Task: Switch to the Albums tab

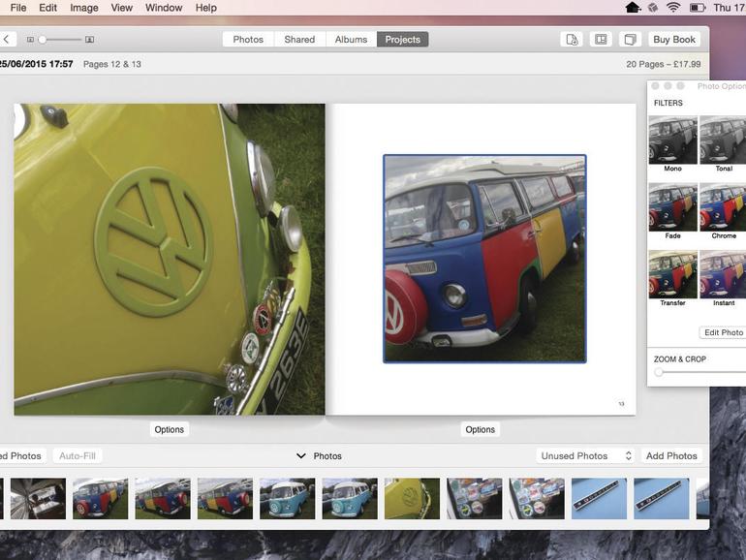Action: pos(351,40)
